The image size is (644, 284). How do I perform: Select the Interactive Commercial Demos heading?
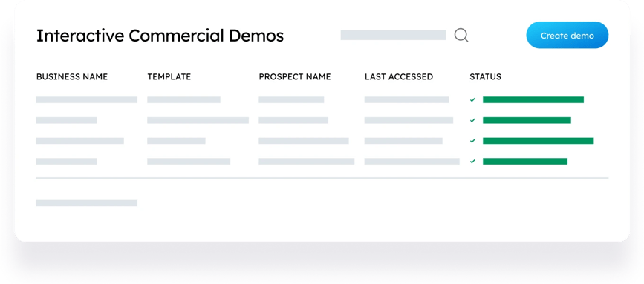pyautogui.click(x=160, y=36)
